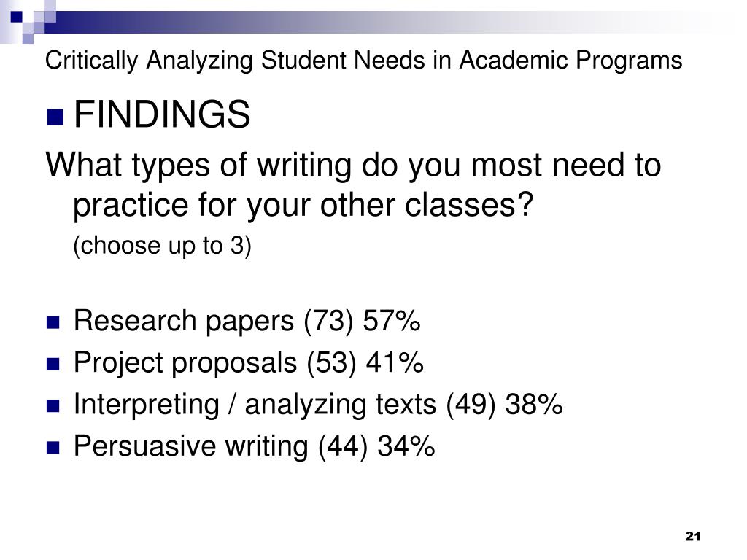
Task: Click the '(choose up to 3)' note
Action: point(162,246)
